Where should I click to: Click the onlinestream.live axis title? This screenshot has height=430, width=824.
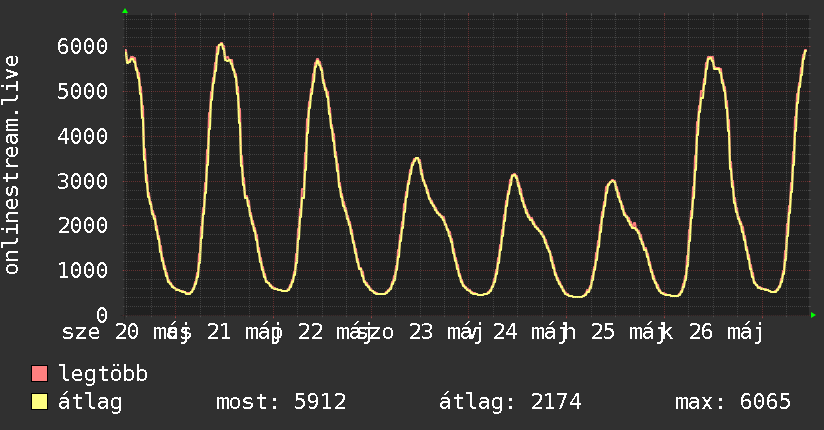tap(11, 165)
